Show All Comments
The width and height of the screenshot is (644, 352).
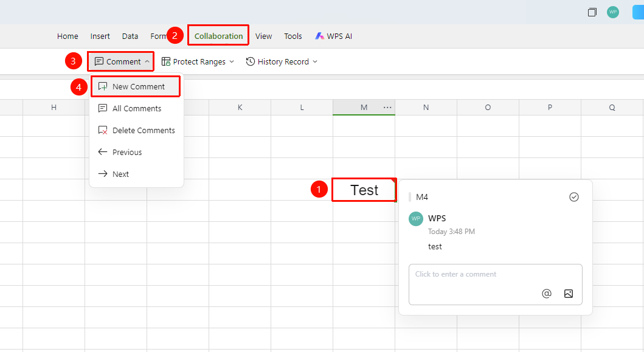pyautogui.click(x=136, y=108)
